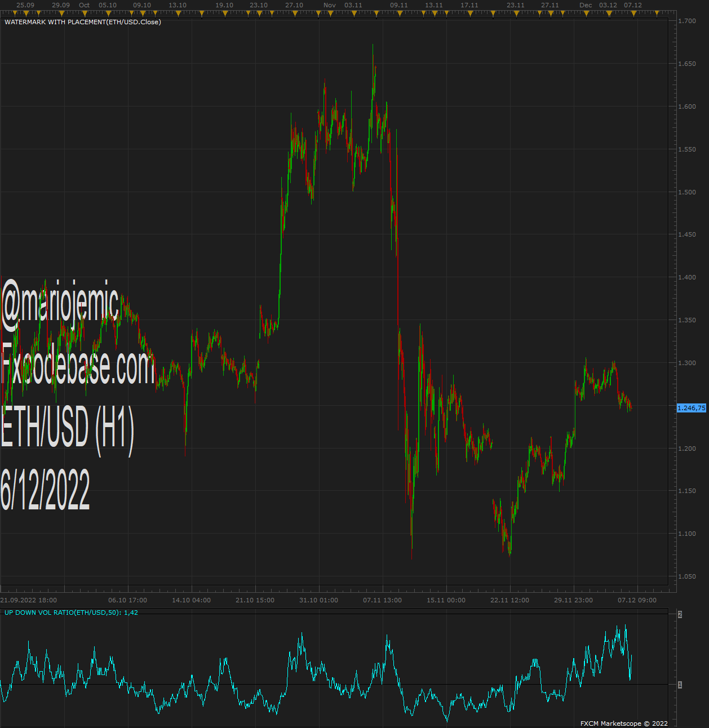This screenshot has height=728, width=709.
Task: Click the Nov month label on the top ruler
Action: click(330, 5)
